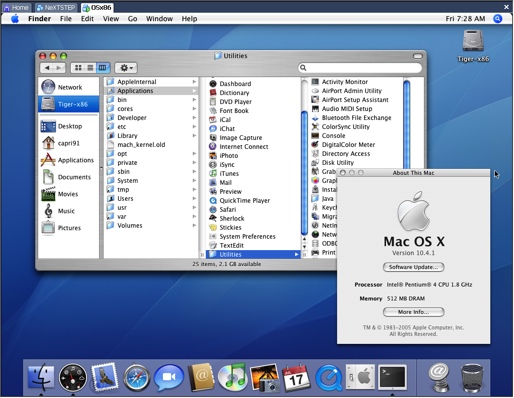Open the View menu

point(111,19)
